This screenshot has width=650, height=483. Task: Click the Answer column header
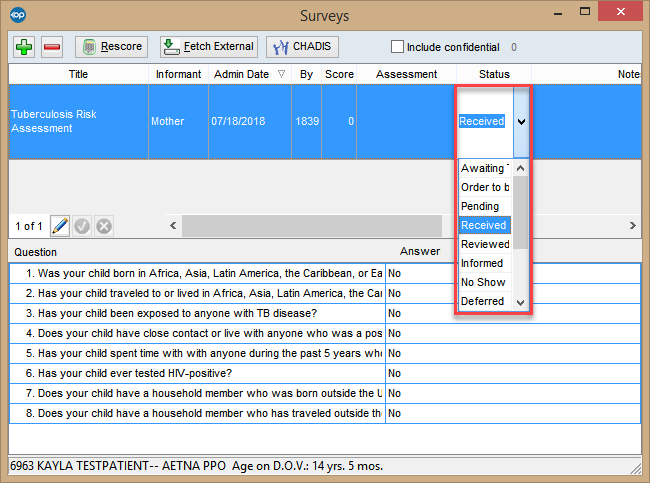420,251
